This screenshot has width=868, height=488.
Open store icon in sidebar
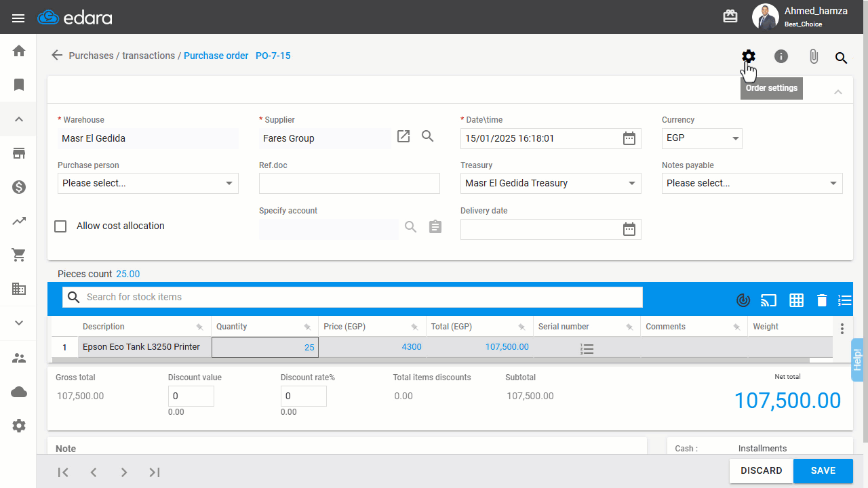(19, 153)
